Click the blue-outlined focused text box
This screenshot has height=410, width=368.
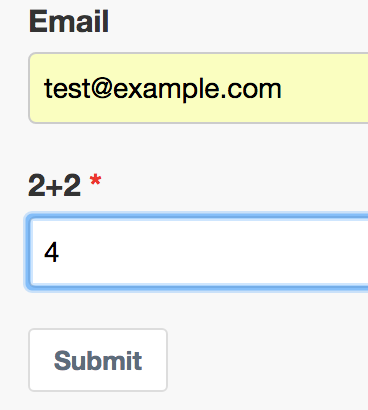coord(199,252)
